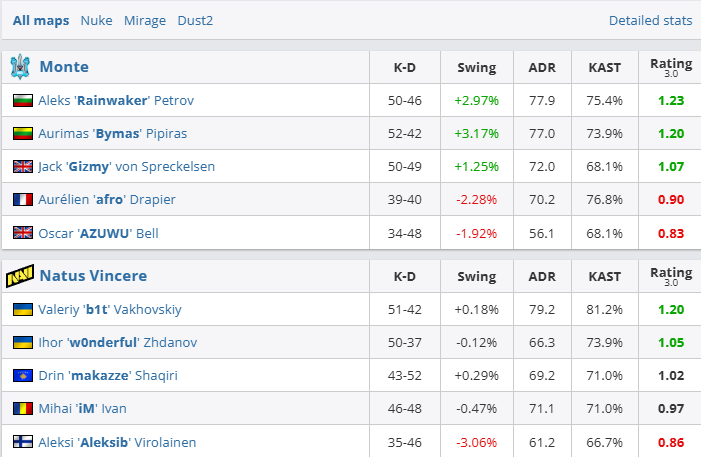Open the Dust2 map tab
The image size is (701, 457).
coord(195,20)
